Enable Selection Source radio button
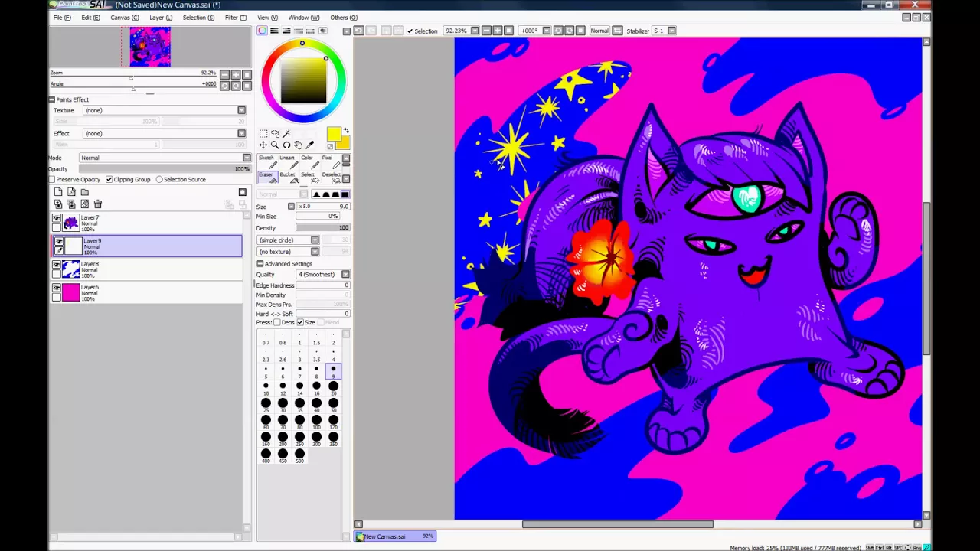 pos(159,179)
